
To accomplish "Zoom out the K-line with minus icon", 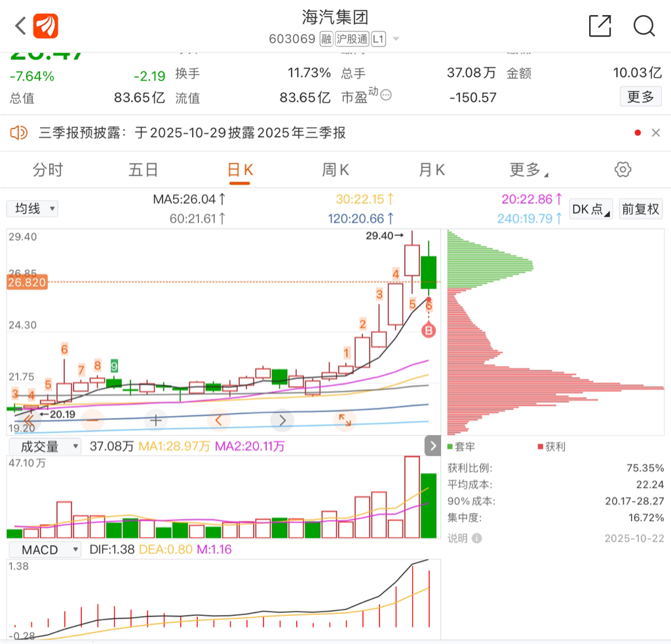I will (x=92, y=421).
